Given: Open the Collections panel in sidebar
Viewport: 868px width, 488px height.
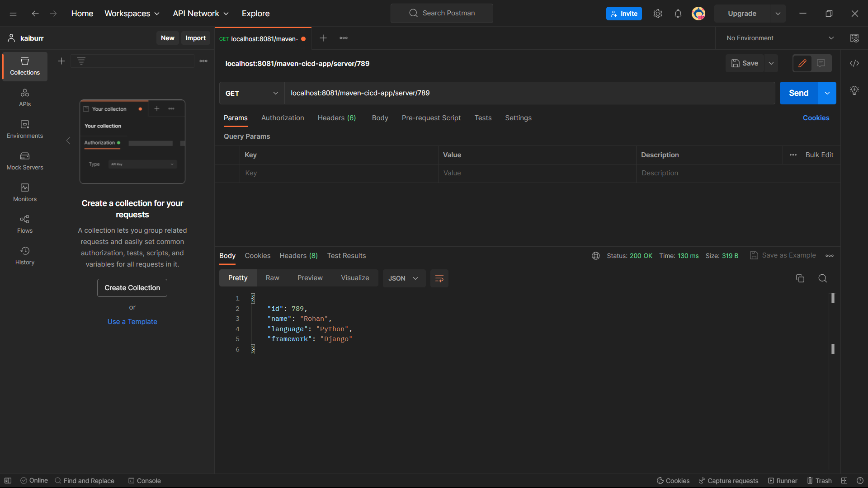Looking at the screenshot, I should (x=24, y=66).
